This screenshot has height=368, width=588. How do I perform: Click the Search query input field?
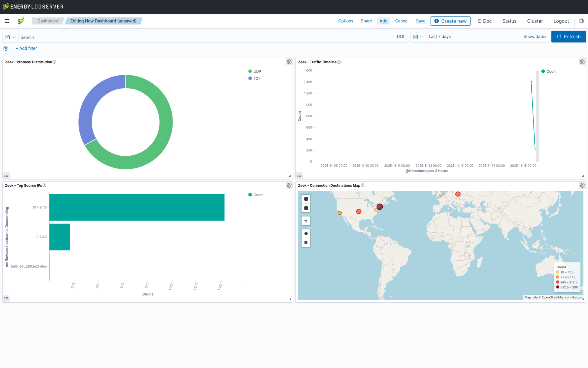click(206, 37)
